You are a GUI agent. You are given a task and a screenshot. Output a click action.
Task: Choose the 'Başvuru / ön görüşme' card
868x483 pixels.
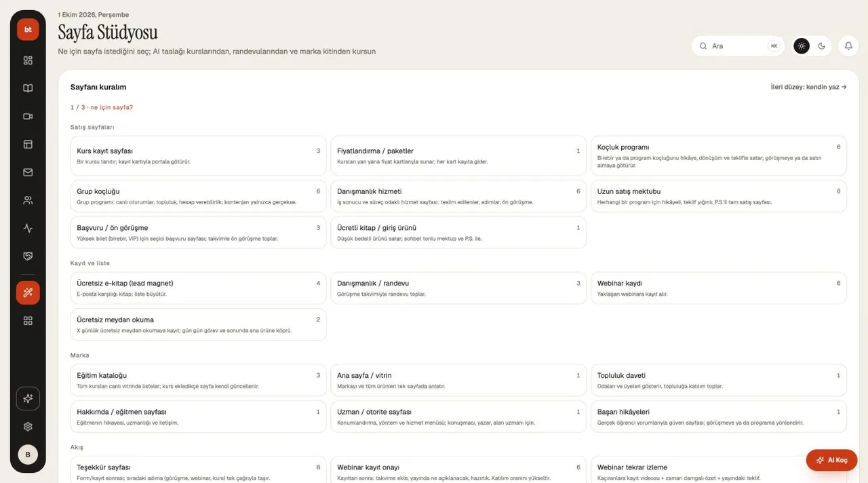pos(199,233)
